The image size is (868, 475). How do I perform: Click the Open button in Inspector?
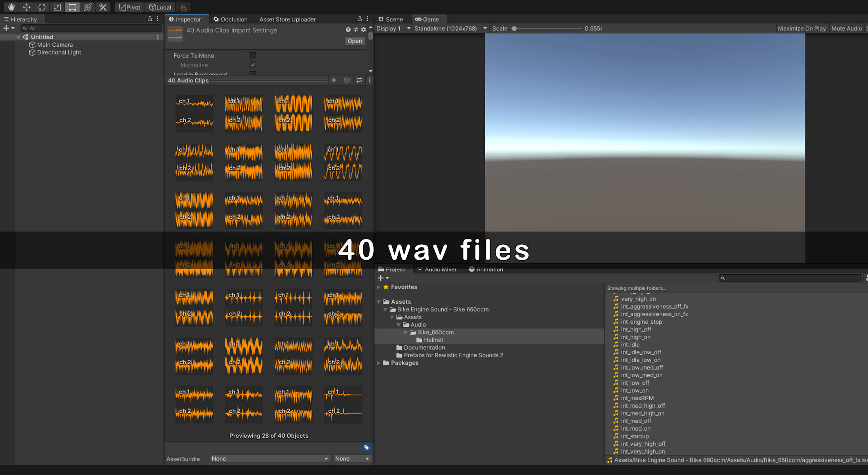[355, 41]
